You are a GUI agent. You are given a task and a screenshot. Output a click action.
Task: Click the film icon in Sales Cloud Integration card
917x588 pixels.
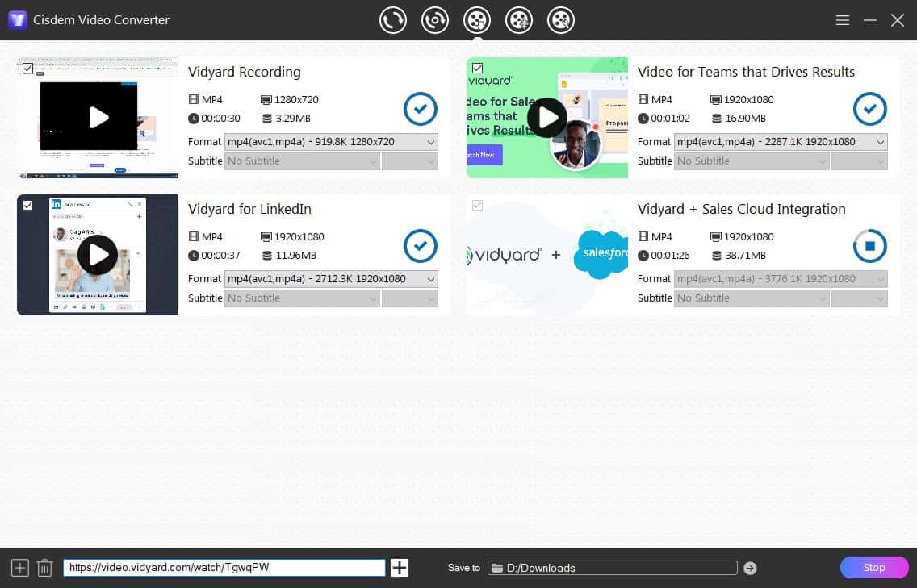pyautogui.click(x=643, y=236)
